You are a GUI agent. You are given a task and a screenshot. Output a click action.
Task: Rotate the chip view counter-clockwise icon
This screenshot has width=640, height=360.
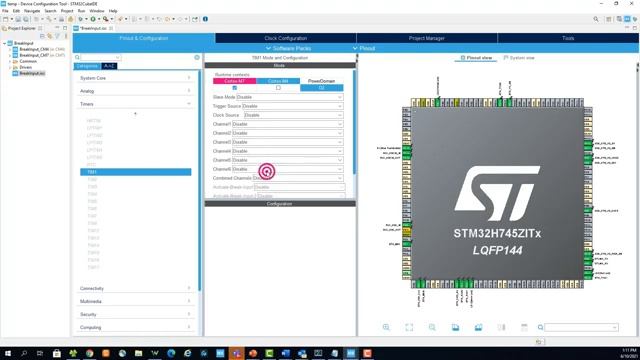[478, 327]
